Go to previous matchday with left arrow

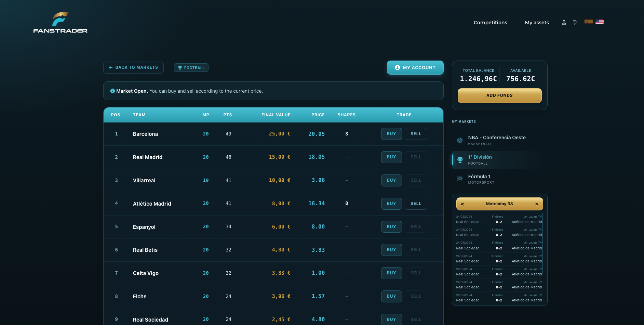coord(462,204)
